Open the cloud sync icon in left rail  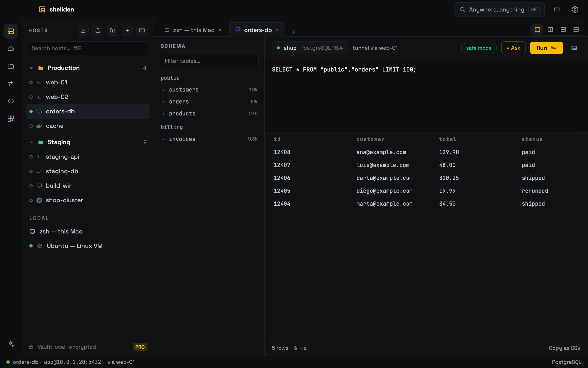11,49
